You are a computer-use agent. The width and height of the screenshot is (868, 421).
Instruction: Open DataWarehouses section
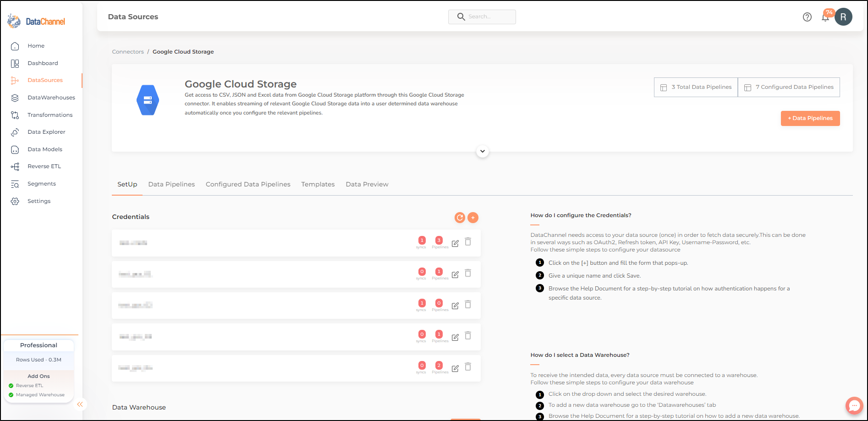tap(51, 98)
